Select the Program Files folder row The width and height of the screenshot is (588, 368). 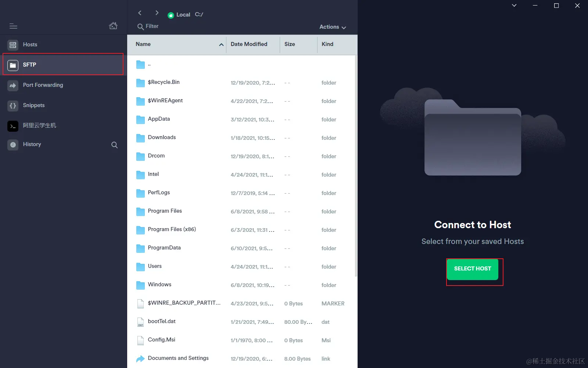[242, 212]
